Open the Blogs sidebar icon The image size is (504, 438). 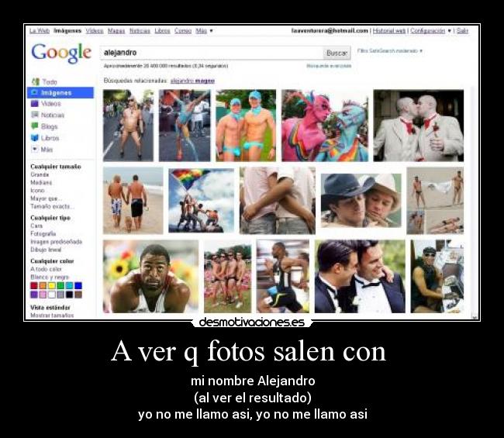point(34,126)
